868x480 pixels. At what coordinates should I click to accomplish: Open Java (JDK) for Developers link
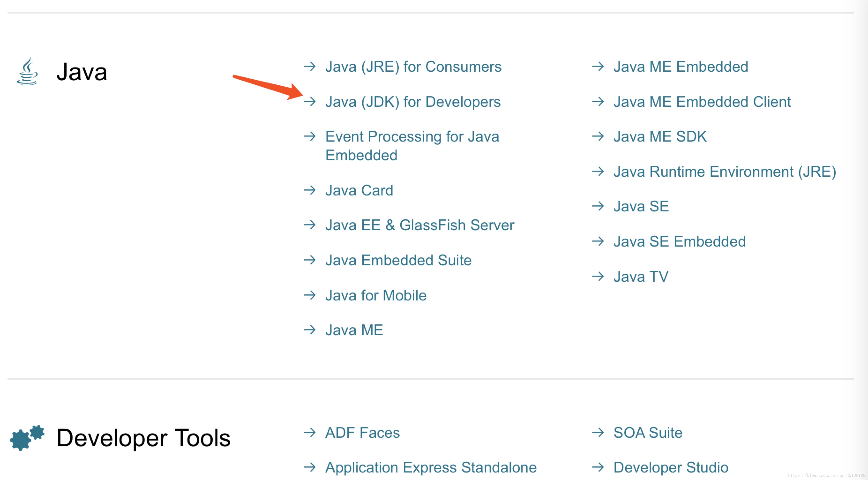pyautogui.click(x=412, y=102)
